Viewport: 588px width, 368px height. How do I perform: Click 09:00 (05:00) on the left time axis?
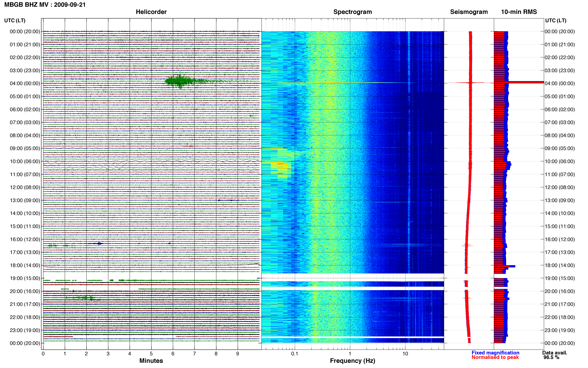[x=25, y=148]
